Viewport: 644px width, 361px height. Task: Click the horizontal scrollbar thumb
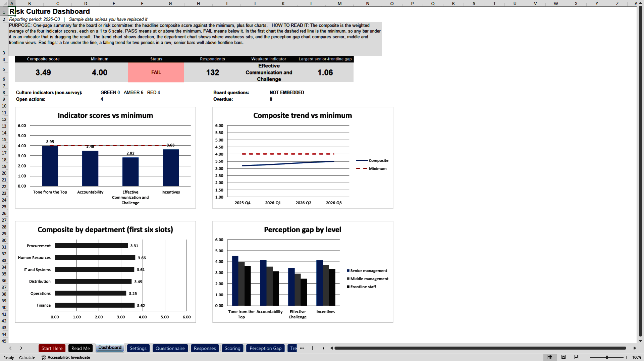pos(480,348)
